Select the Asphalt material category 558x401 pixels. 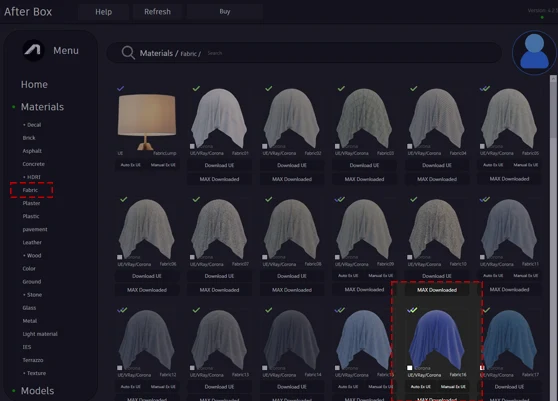click(x=32, y=151)
